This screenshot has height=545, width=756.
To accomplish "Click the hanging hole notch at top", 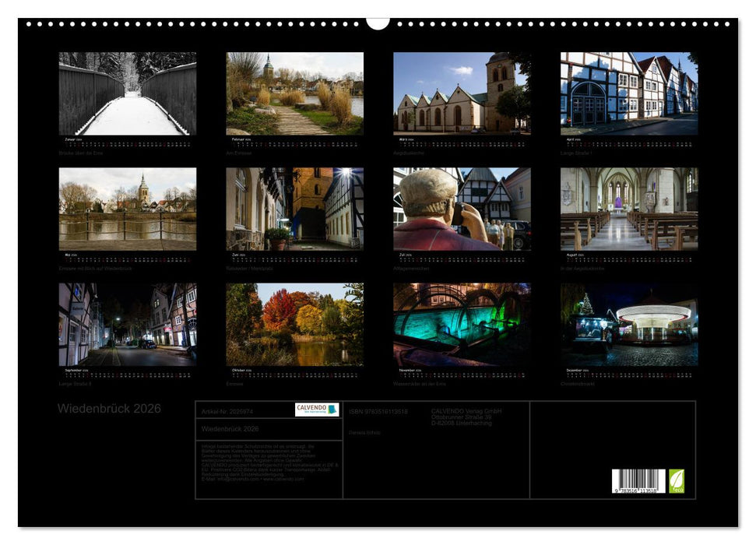I will click(x=378, y=23).
